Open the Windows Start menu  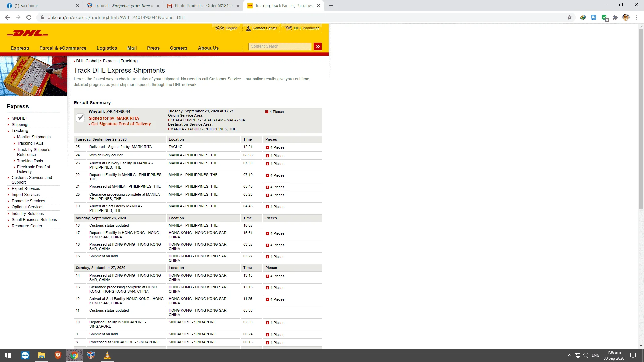pyautogui.click(x=8, y=355)
